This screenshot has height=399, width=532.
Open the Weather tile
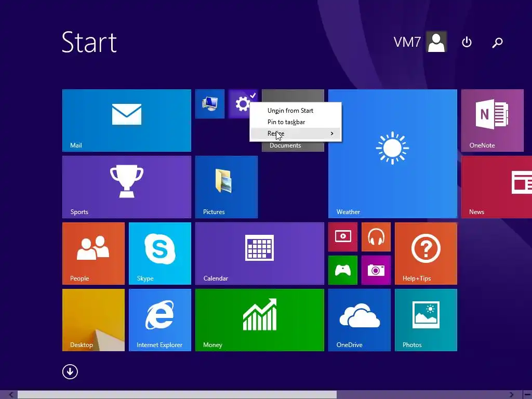tap(393, 154)
